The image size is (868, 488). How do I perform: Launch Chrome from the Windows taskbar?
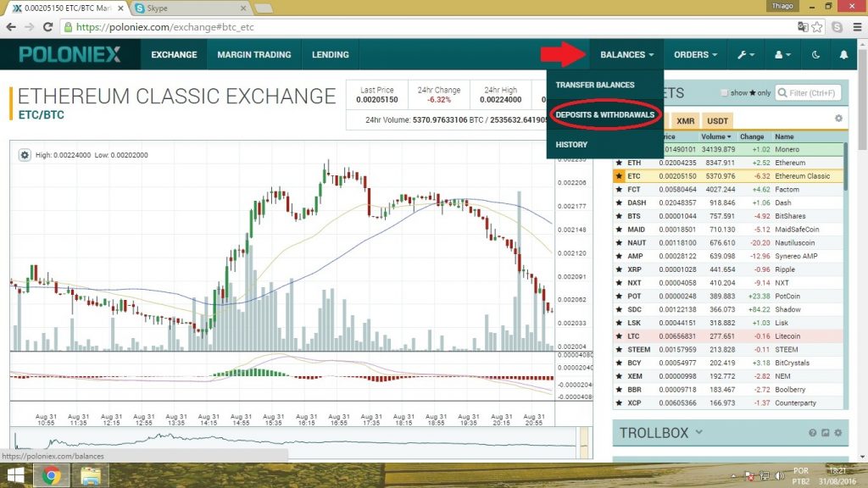pos(51,475)
